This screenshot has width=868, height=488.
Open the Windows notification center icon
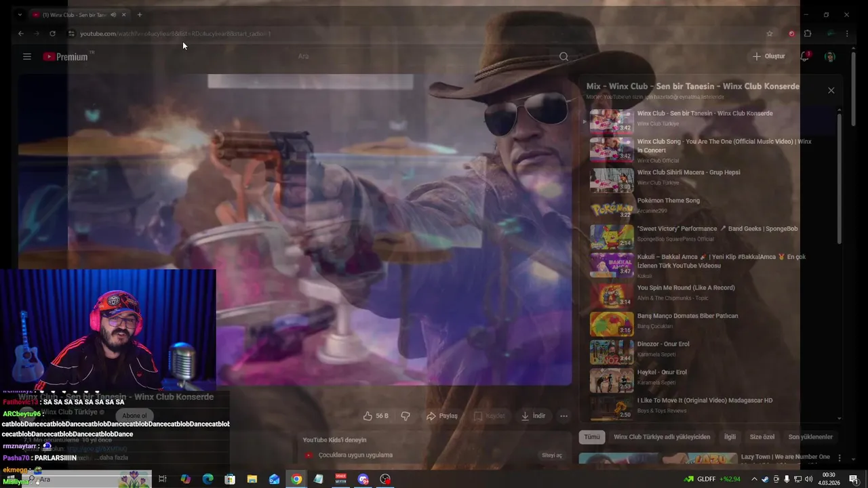click(x=854, y=479)
